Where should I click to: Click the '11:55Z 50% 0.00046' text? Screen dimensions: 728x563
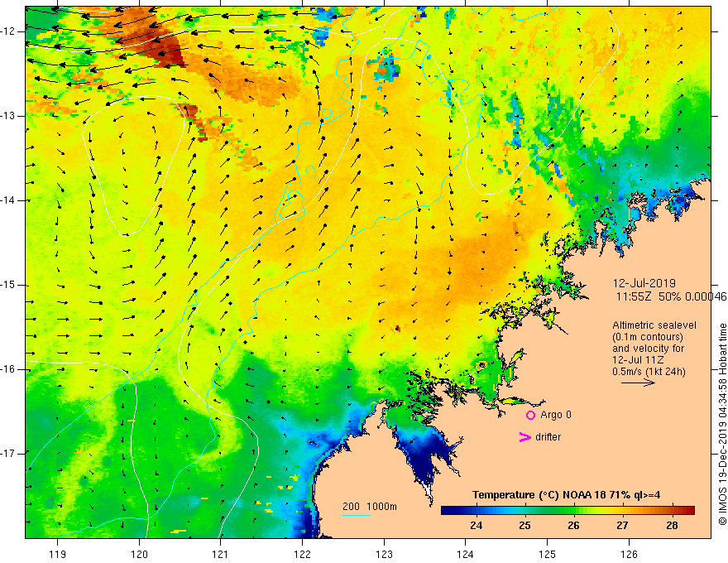671,296
